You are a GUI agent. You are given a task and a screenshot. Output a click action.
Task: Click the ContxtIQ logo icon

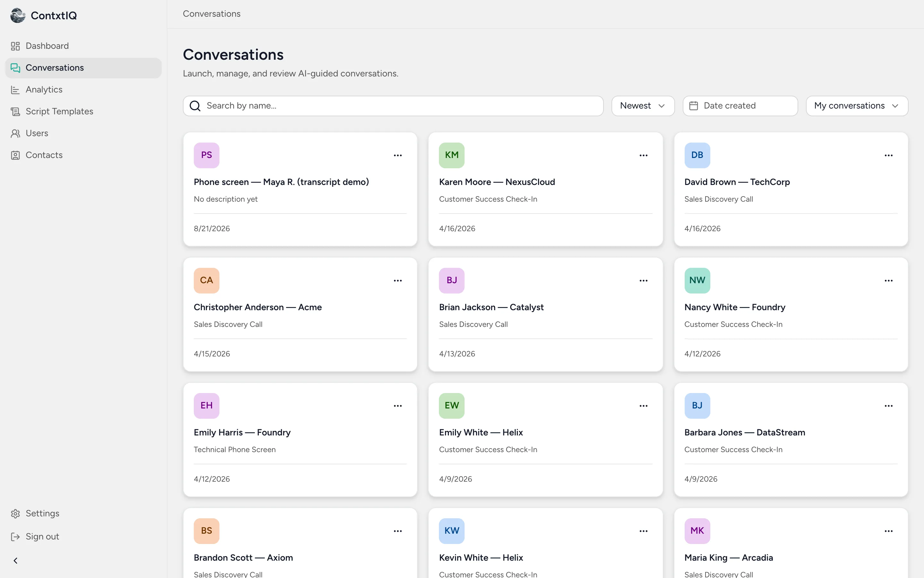pos(18,15)
